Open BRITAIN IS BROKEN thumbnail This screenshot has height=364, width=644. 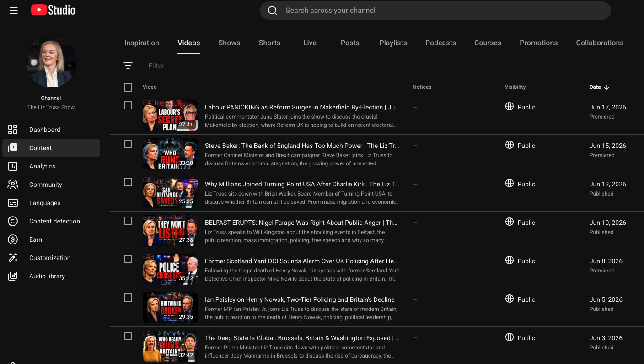click(x=170, y=308)
